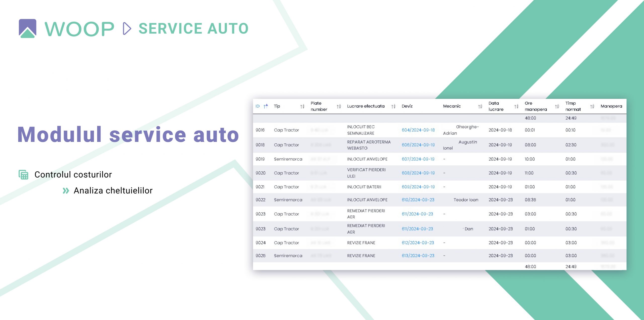
Task: Click the calculator icon beside Controlul costurilor
Action: pos(23,175)
